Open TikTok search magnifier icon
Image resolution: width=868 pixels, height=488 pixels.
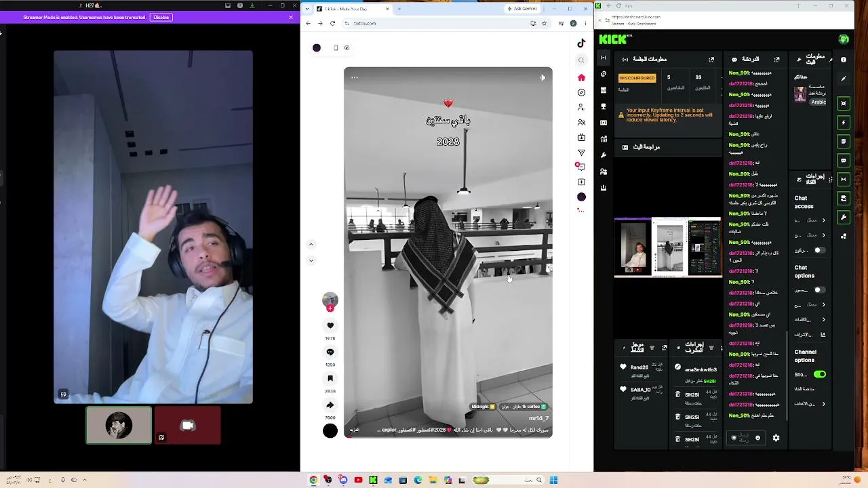(581, 60)
